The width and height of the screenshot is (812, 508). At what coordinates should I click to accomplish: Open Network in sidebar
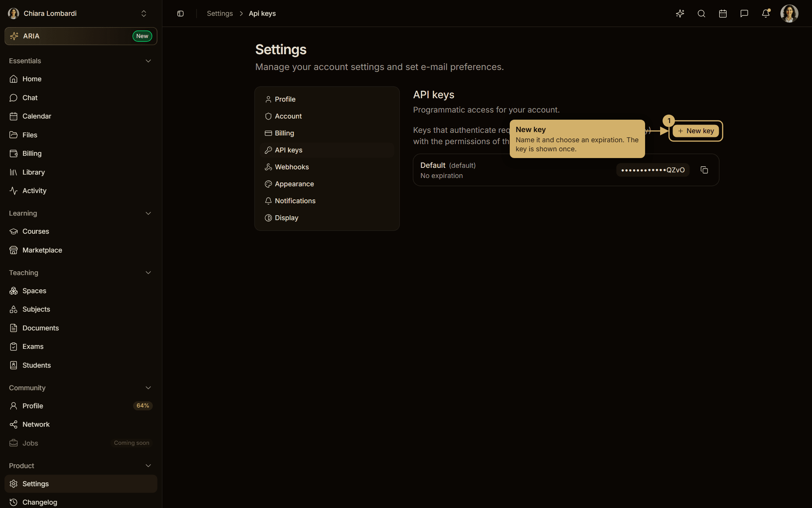[81, 424]
